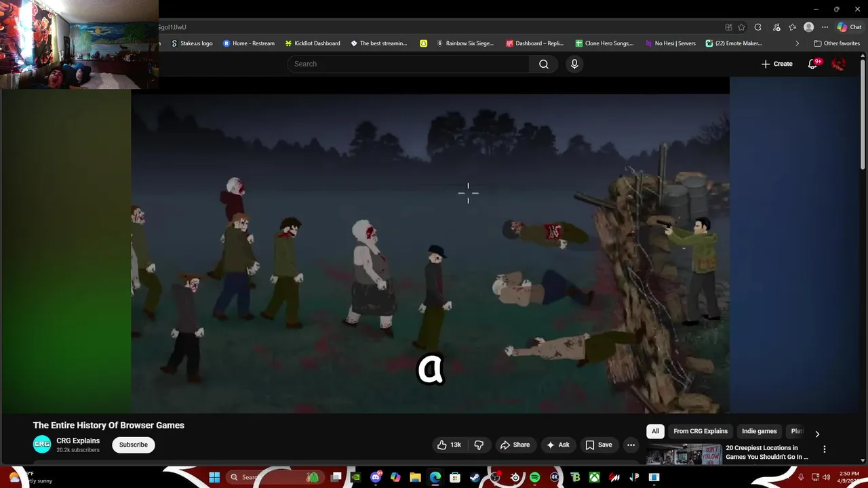Open The best streaming bookmark

[x=378, y=43]
